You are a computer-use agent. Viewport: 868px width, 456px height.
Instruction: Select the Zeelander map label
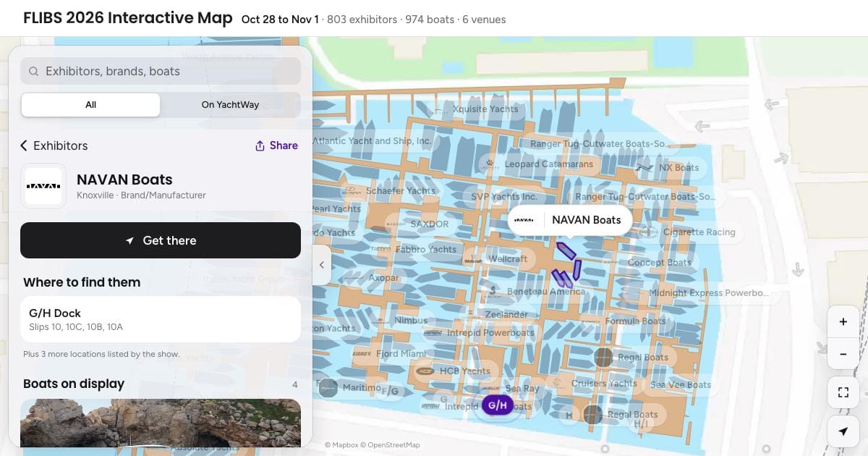click(x=506, y=315)
